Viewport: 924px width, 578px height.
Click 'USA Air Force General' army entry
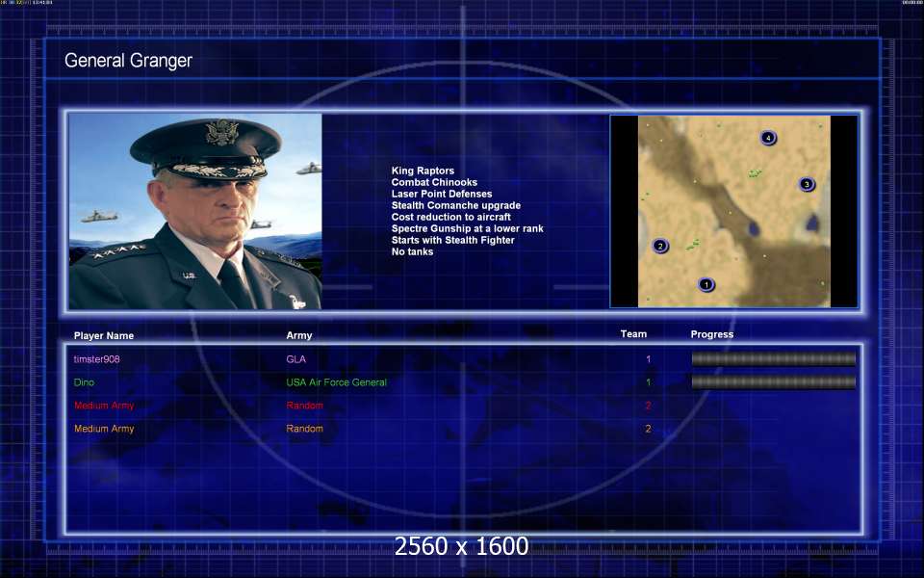[336, 382]
